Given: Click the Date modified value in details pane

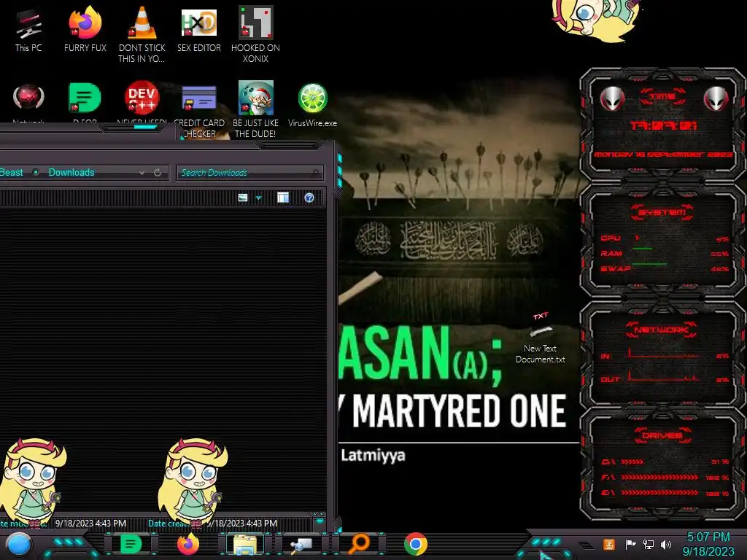Looking at the screenshot, I should pos(90,524).
